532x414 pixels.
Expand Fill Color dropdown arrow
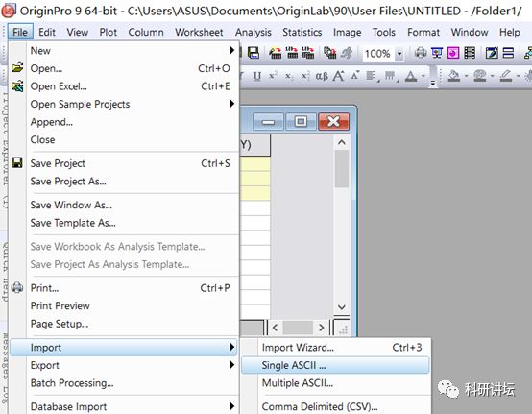point(466,76)
